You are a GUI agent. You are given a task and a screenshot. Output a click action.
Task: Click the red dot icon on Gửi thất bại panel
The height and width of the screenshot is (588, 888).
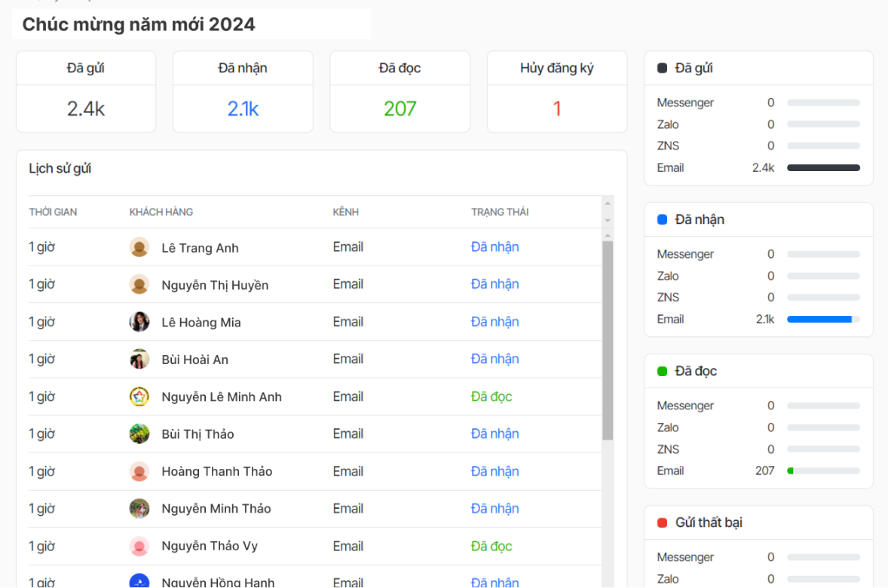[x=661, y=522]
